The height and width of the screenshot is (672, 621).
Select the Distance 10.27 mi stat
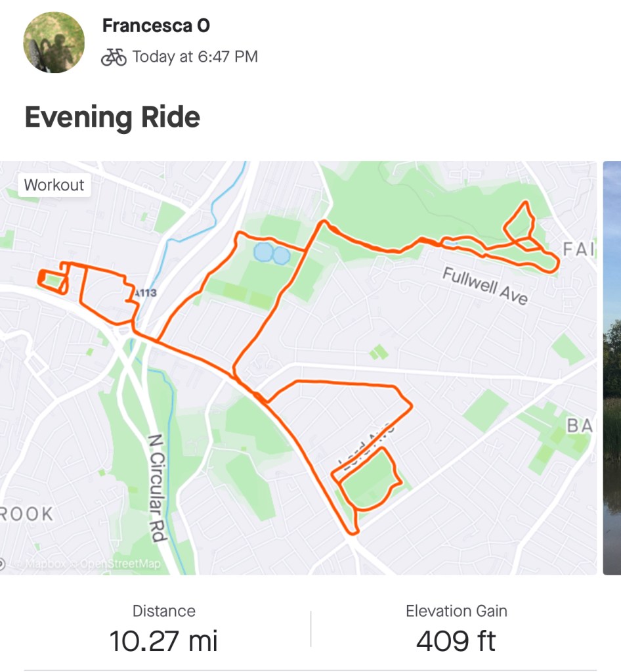click(x=163, y=629)
